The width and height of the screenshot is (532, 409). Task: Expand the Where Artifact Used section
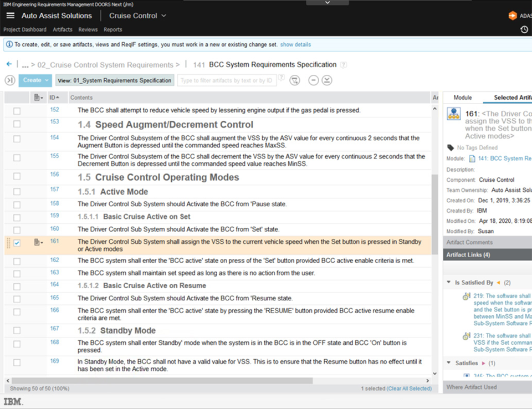[x=488, y=387]
